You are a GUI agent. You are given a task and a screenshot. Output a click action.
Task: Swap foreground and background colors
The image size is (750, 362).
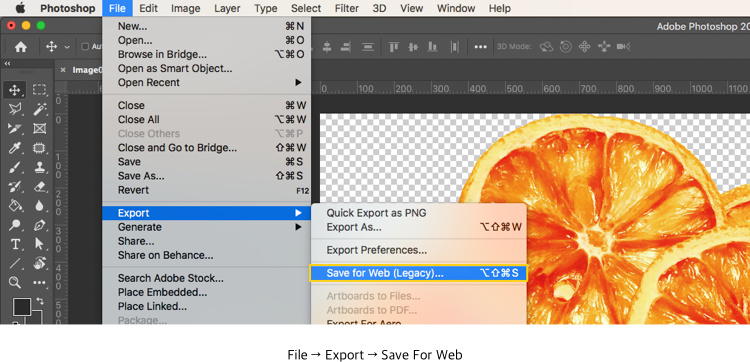40,301
